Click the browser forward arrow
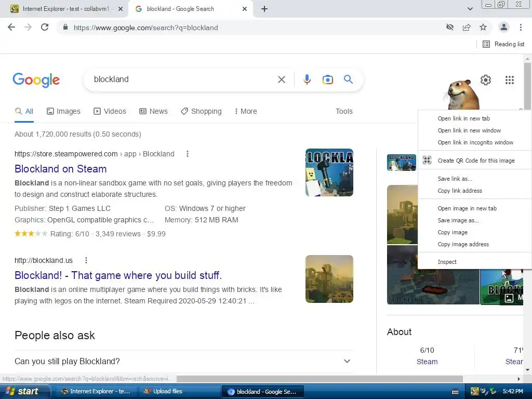 (x=28, y=27)
